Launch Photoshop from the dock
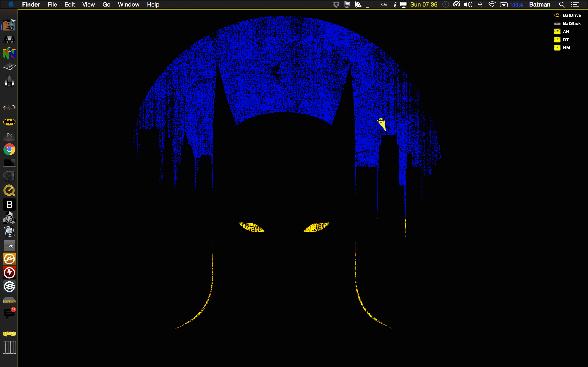This screenshot has width=588, height=367. 9,135
